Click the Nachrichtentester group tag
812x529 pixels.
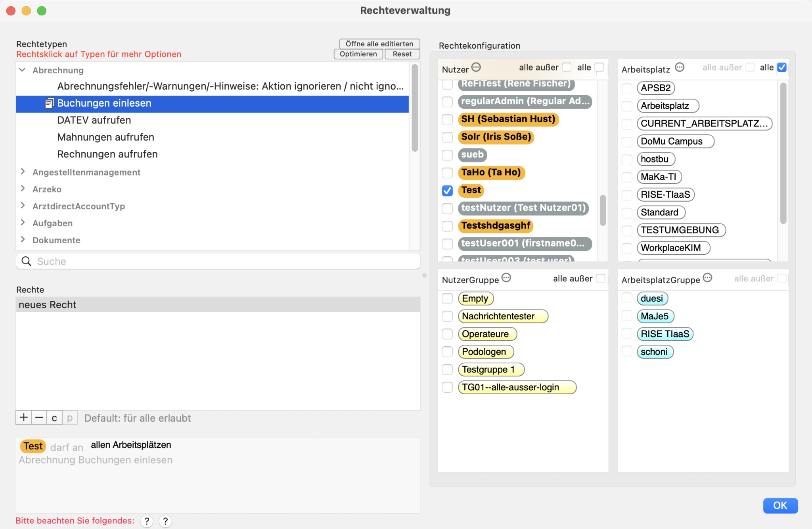[503, 316]
